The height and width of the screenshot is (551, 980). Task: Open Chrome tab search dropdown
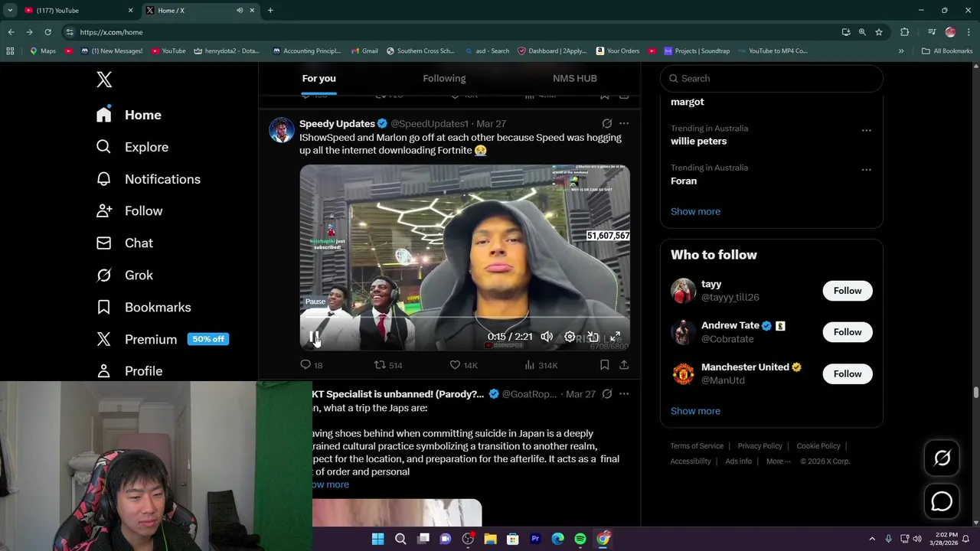pyautogui.click(x=10, y=11)
